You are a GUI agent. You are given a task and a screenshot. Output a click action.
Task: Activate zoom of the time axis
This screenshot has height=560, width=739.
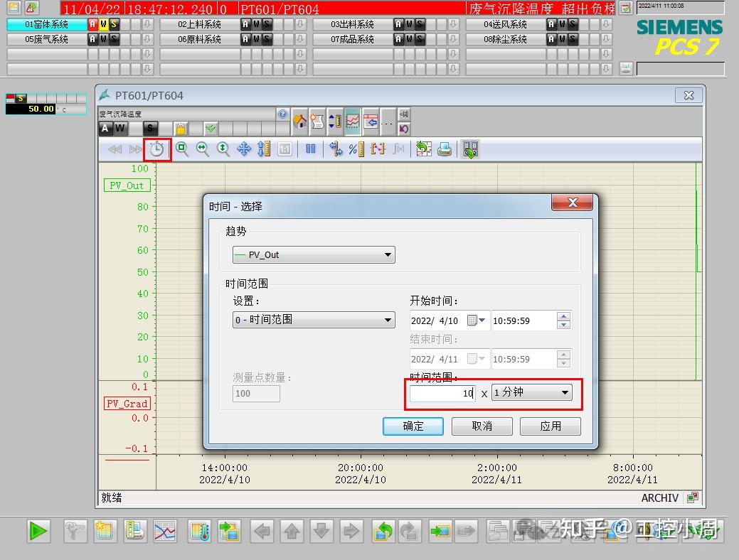pos(201,149)
